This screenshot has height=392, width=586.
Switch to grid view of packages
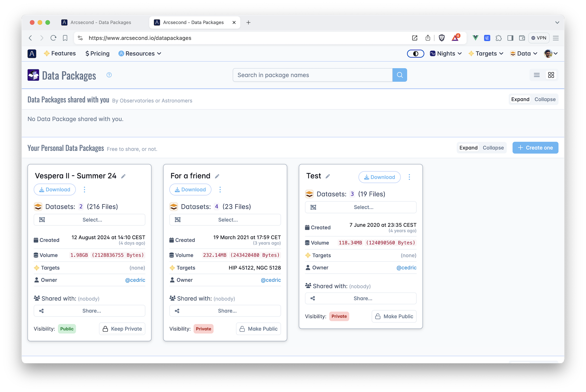[x=551, y=75]
